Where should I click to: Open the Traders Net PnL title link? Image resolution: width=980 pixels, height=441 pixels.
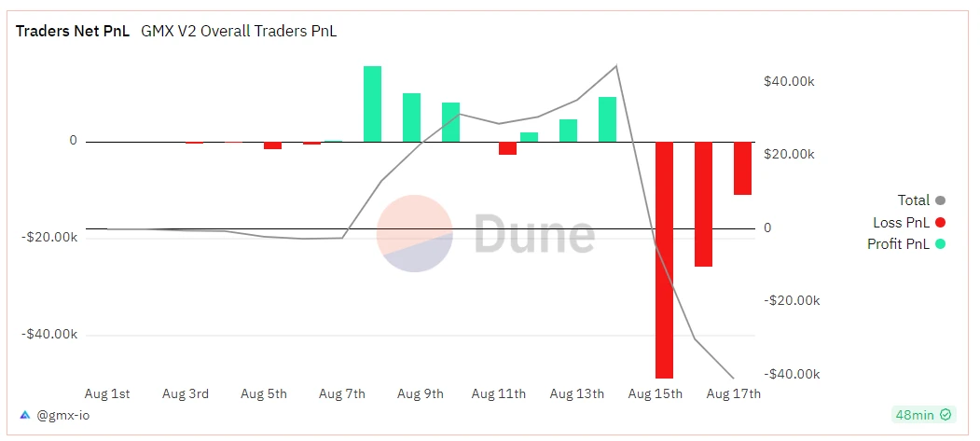[73, 32]
